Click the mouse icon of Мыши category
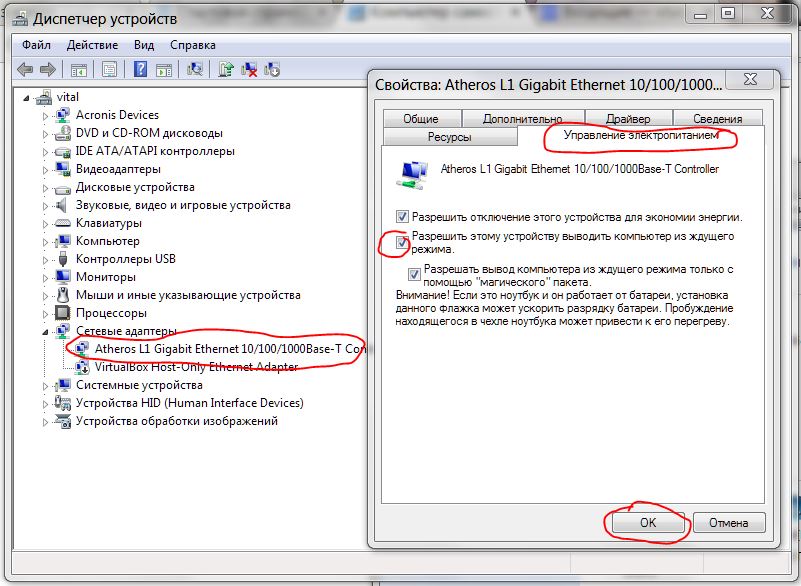 pyautogui.click(x=63, y=295)
